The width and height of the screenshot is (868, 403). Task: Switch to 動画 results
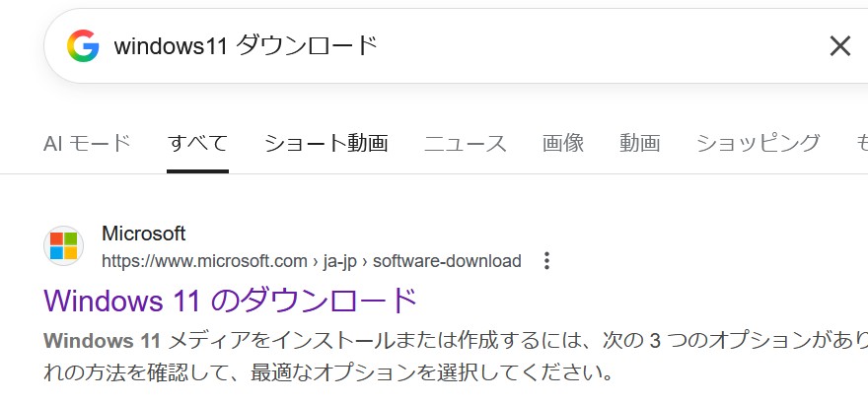coord(640,143)
